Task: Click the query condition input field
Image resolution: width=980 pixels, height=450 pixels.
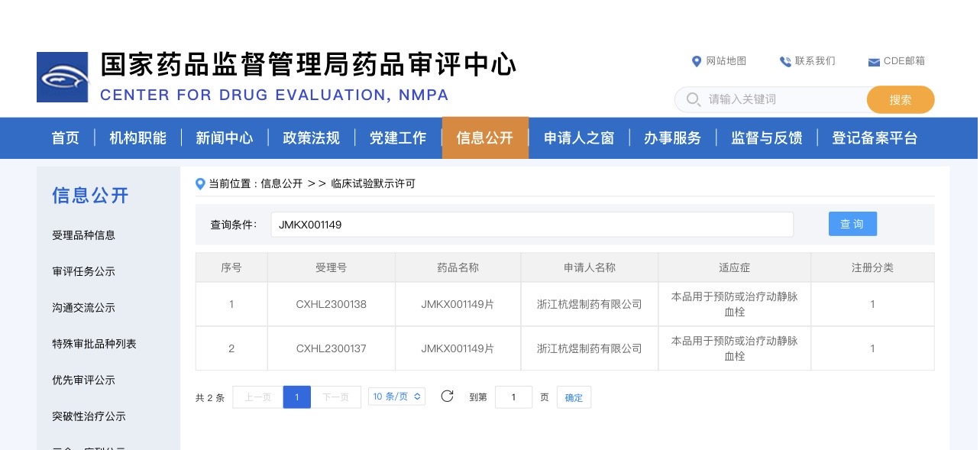Action: 532,225
